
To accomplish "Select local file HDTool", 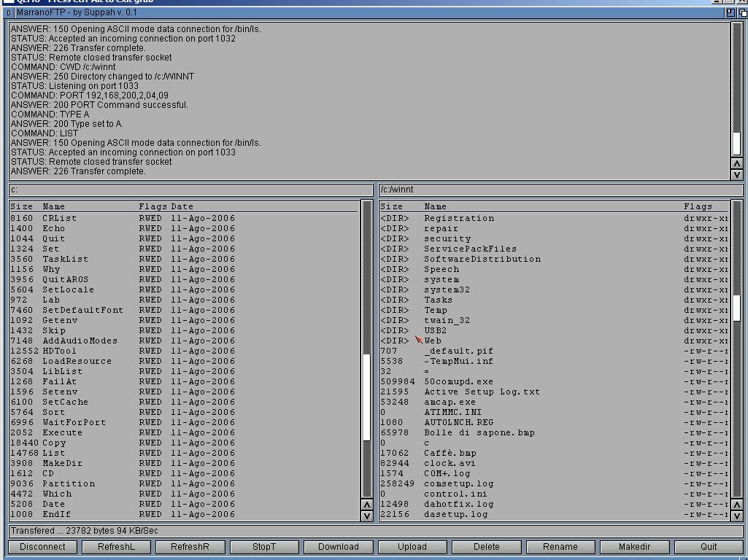I will (x=184, y=351).
